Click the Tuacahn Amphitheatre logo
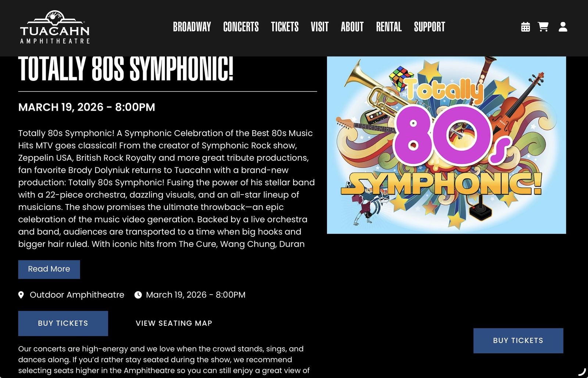The height and width of the screenshot is (378, 588). 54,26
